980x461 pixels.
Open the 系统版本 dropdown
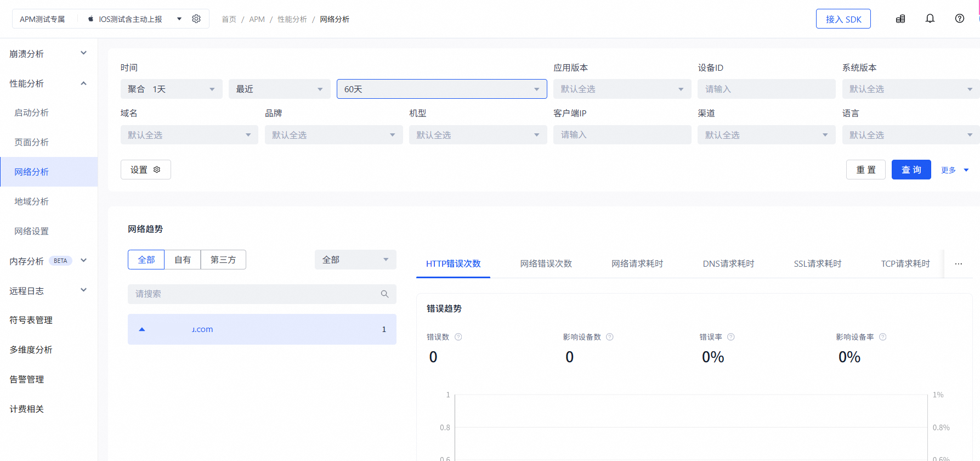click(911, 89)
